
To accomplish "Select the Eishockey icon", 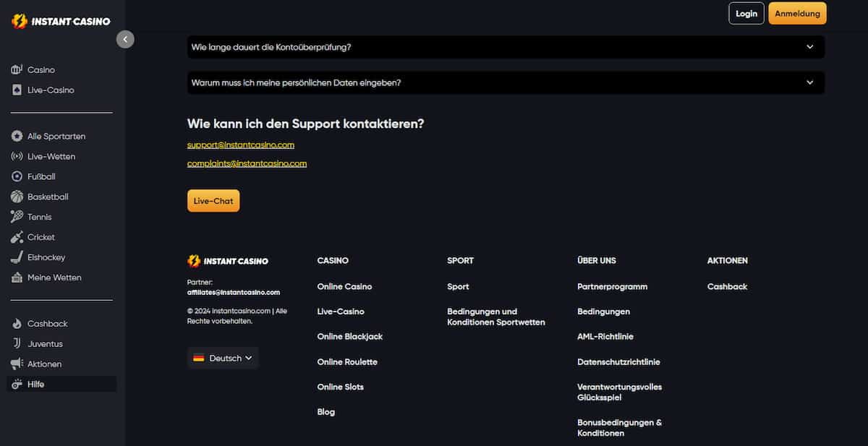I will (x=17, y=257).
